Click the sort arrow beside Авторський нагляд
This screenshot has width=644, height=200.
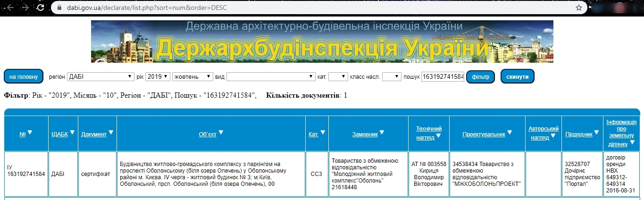(x=553, y=136)
